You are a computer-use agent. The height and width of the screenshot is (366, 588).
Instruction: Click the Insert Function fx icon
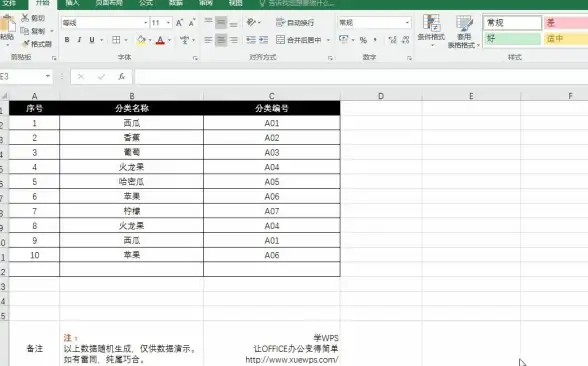[x=122, y=77]
